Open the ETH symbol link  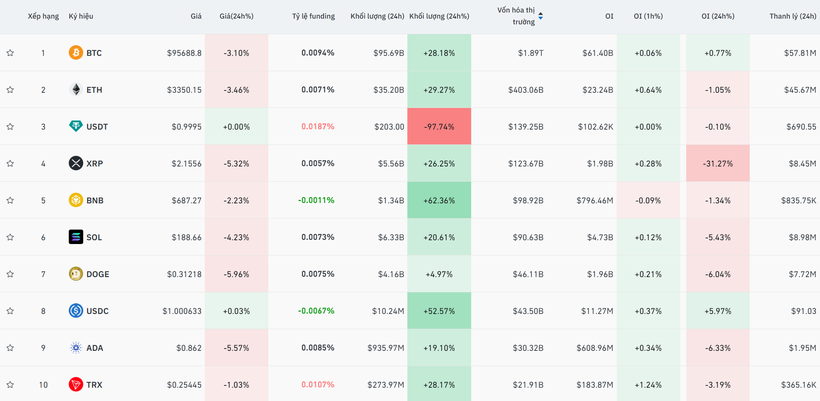click(94, 89)
